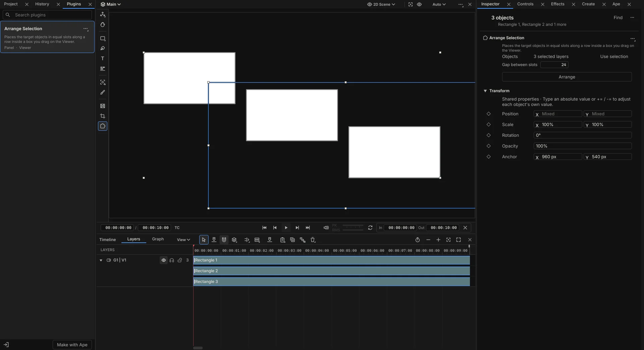
Task: Click the timeline selection arrow tool
Action: (204, 240)
